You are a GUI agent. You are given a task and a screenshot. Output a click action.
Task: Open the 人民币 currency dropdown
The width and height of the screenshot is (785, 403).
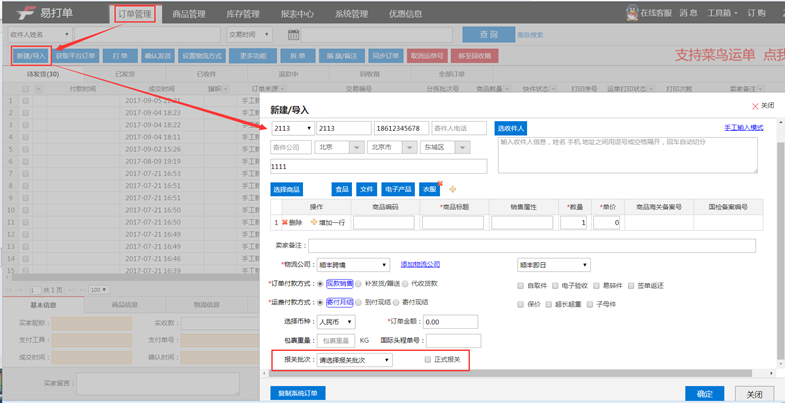click(x=336, y=321)
